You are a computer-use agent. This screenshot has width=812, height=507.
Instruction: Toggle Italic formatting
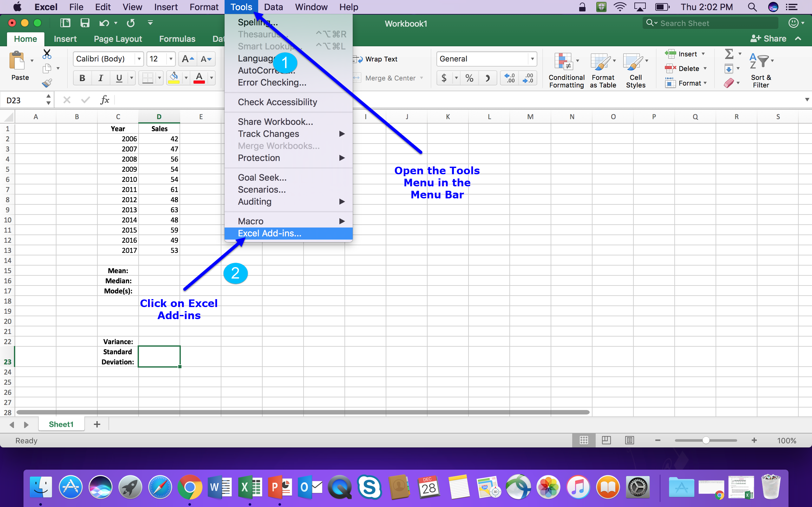100,78
